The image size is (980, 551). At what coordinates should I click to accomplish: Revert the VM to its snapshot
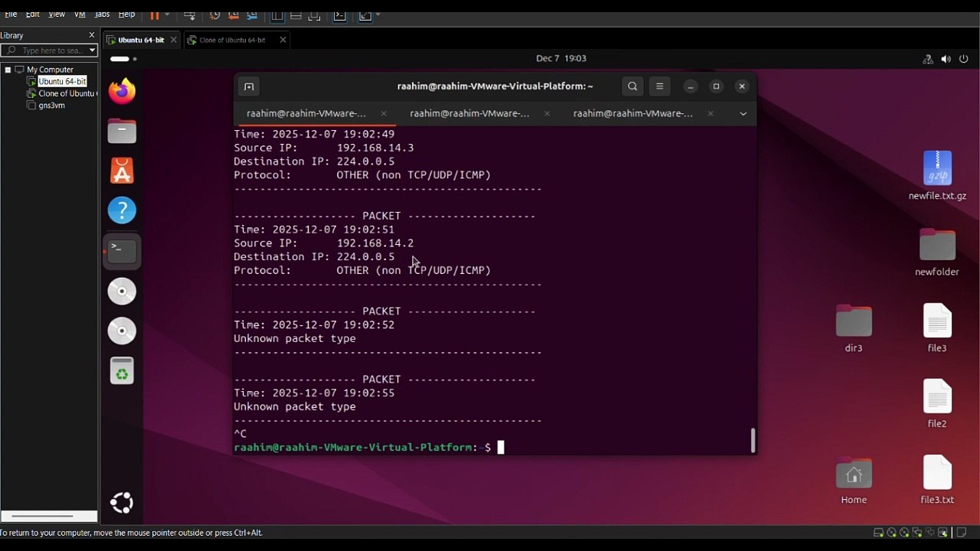(x=233, y=15)
